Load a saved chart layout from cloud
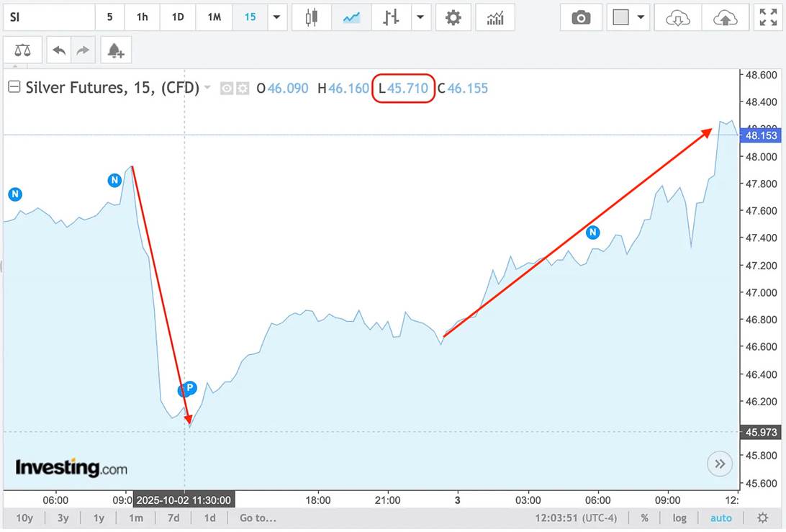The width and height of the screenshot is (786, 532). [x=677, y=17]
